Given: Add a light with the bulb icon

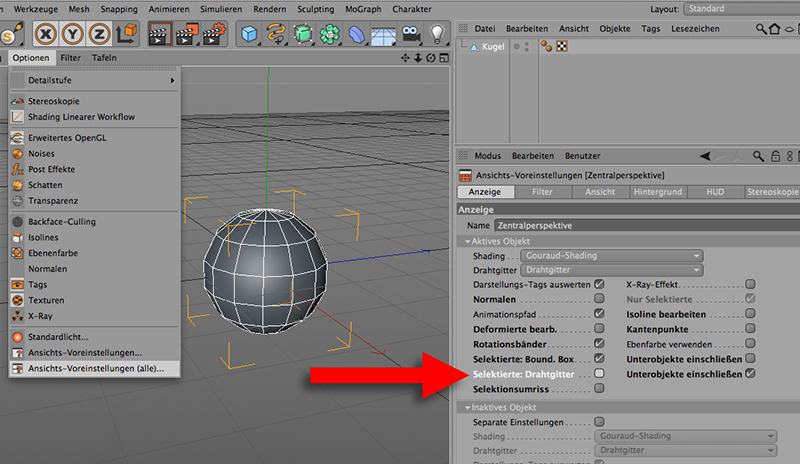Looking at the screenshot, I should tap(437, 34).
